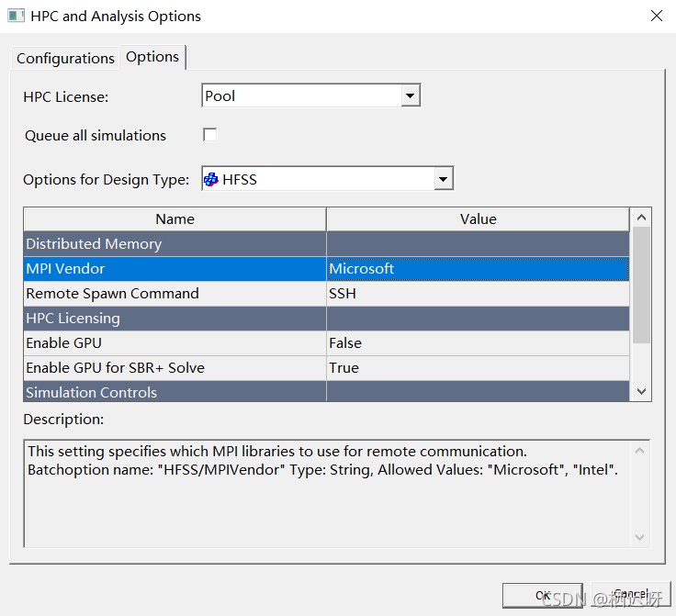Toggle the Queue all simulations checkbox

pyautogui.click(x=210, y=135)
